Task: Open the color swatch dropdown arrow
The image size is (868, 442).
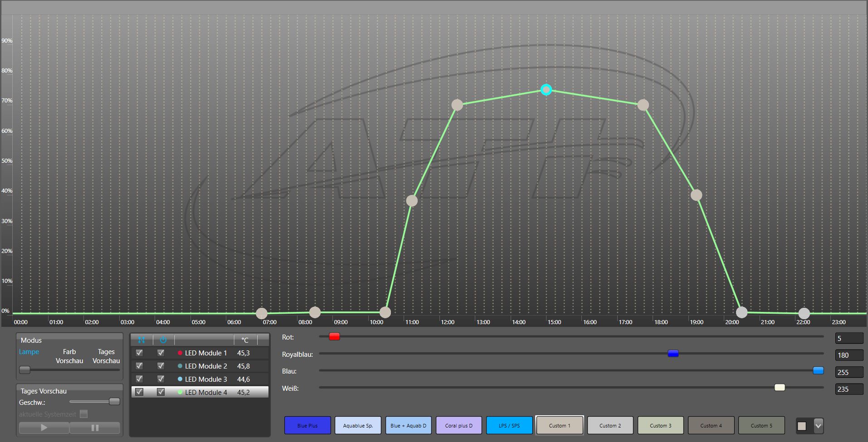Action: (818, 426)
